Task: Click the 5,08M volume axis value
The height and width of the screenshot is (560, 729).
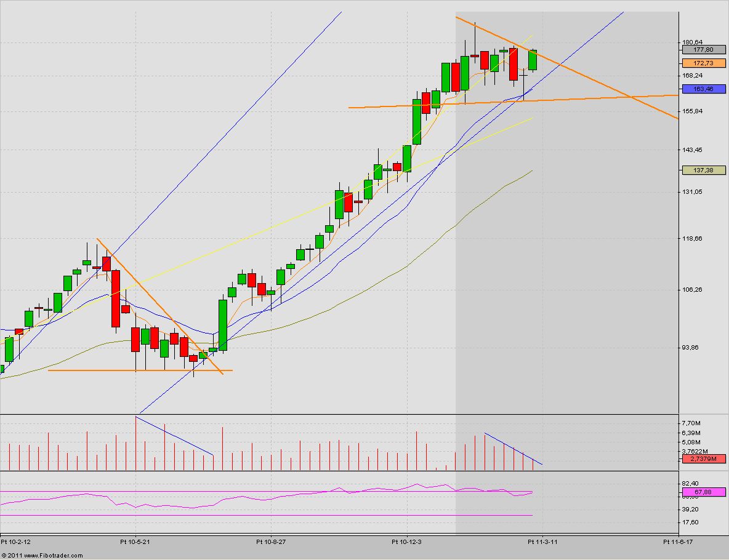Action: [x=691, y=442]
